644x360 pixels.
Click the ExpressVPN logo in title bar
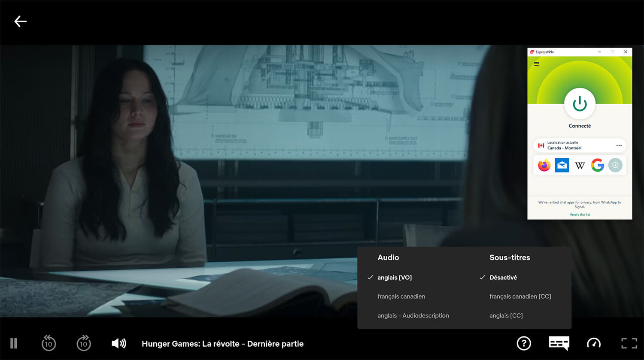[532, 52]
